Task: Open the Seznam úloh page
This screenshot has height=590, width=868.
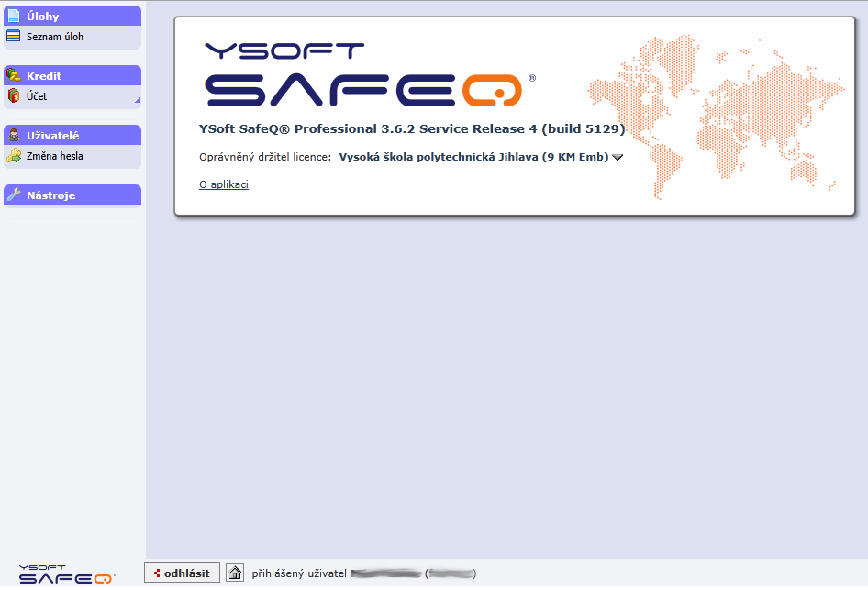Action: pyautogui.click(x=55, y=37)
